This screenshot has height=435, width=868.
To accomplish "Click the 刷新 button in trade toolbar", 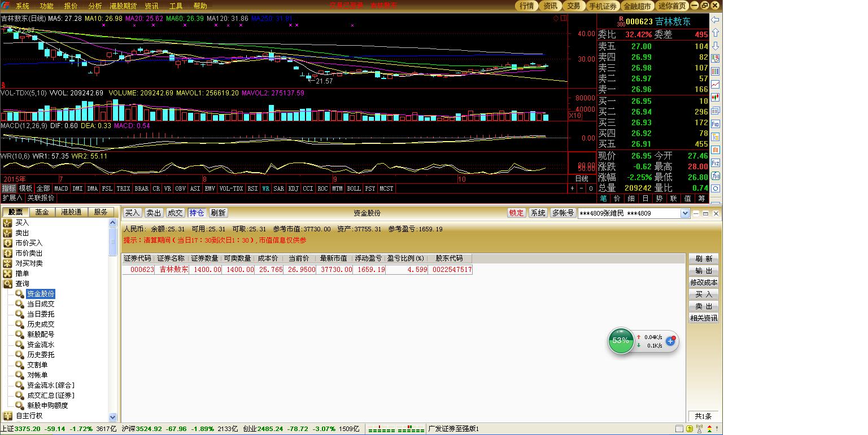I will [x=218, y=213].
